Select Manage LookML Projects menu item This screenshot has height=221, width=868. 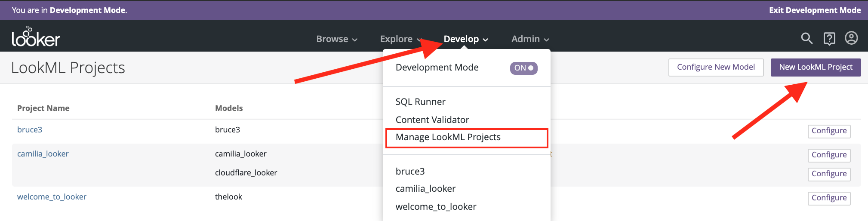448,137
